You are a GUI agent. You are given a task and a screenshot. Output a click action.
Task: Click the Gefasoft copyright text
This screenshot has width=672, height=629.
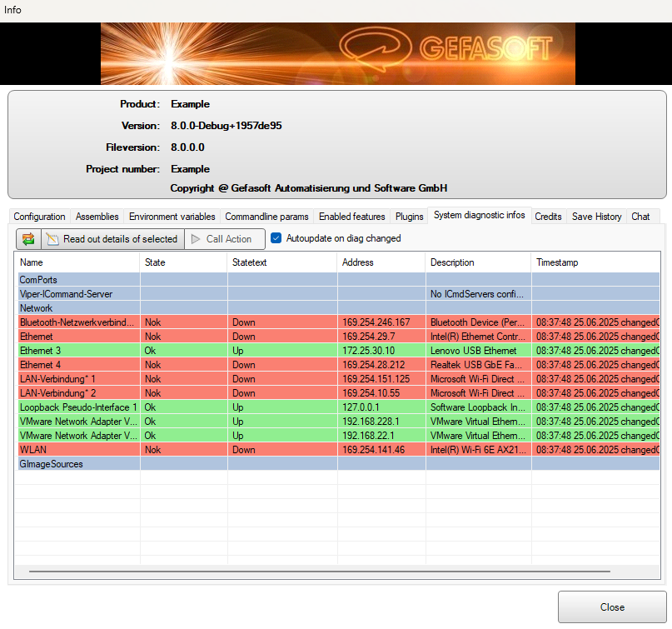point(309,188)
